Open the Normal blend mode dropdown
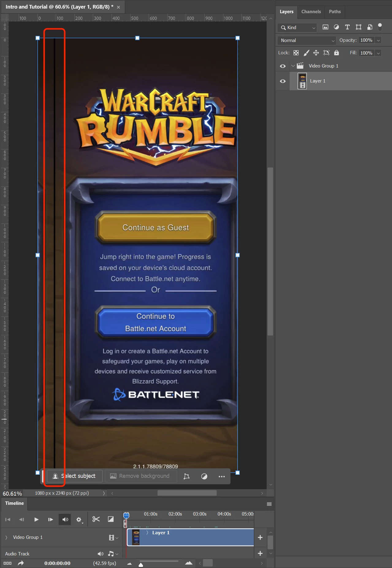The width and height of the screenshot is (392, 568). (x=307, y=40)
